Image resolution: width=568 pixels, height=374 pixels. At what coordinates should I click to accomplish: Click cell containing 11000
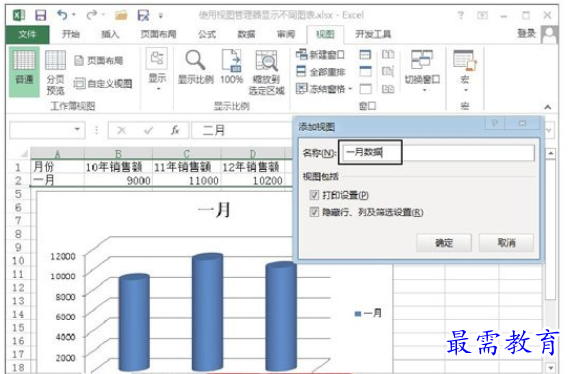pyautogui.click(x=187, y=180)
